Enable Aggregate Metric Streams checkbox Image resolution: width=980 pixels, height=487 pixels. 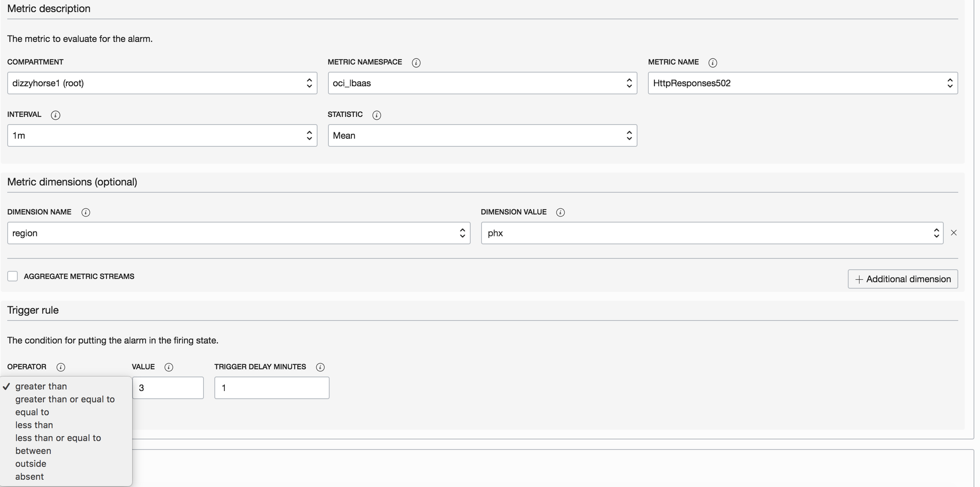tap(13, 276)
